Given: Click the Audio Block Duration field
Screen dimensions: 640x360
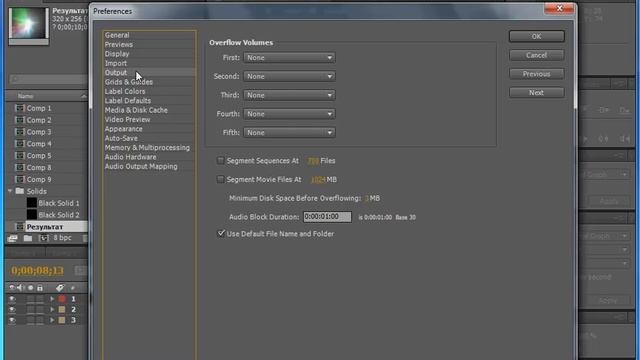Looking at the screenshot, I should click(x=327, y=217).
